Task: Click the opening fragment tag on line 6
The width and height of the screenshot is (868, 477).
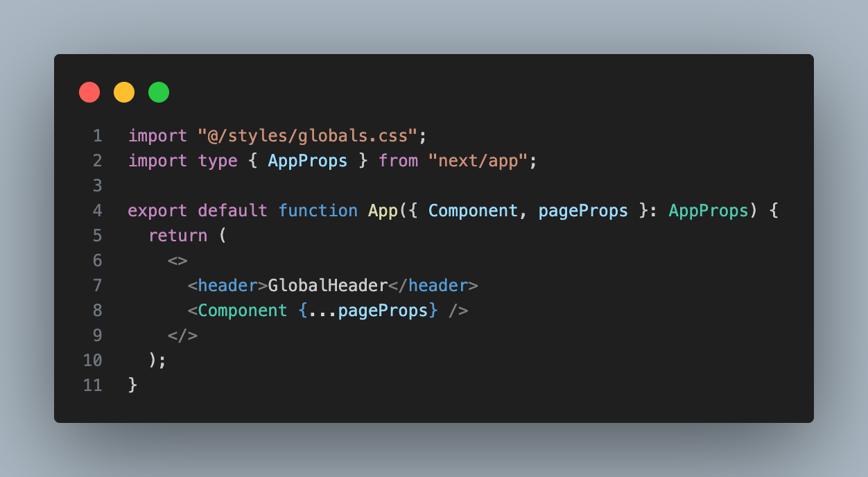Action: [x=178, y=260]
